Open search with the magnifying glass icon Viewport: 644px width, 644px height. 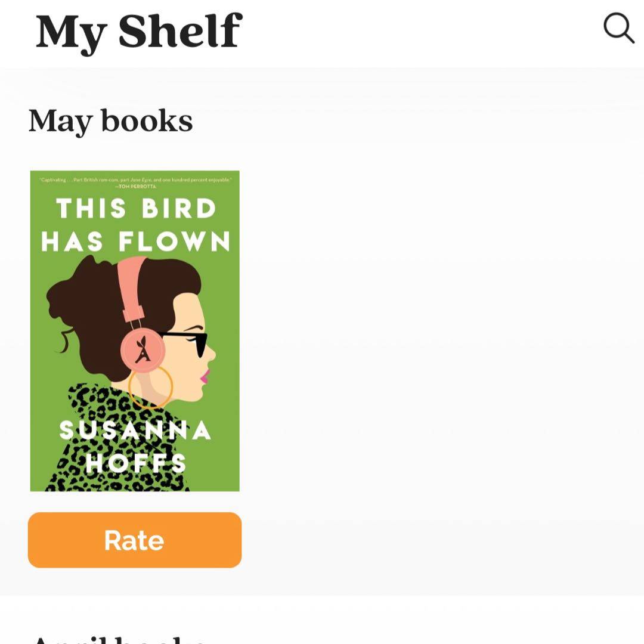[x=618, y=28]
